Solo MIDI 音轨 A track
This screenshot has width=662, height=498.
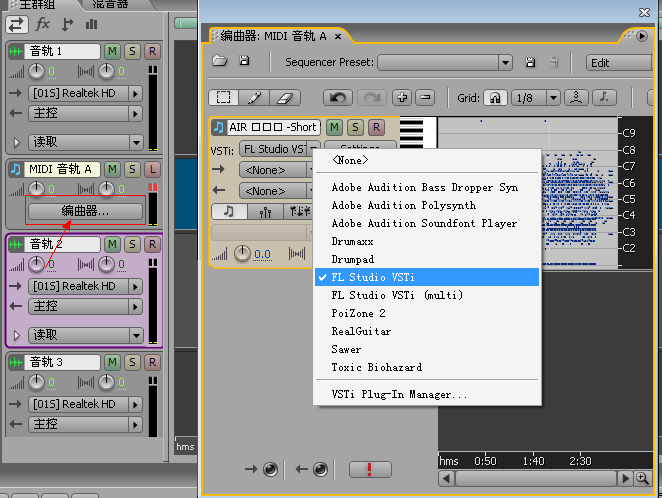click(132, 169)
